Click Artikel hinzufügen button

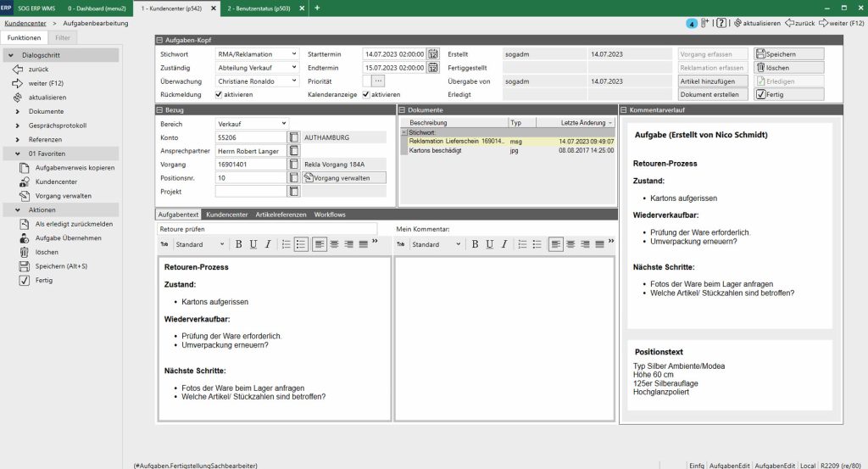713,81
